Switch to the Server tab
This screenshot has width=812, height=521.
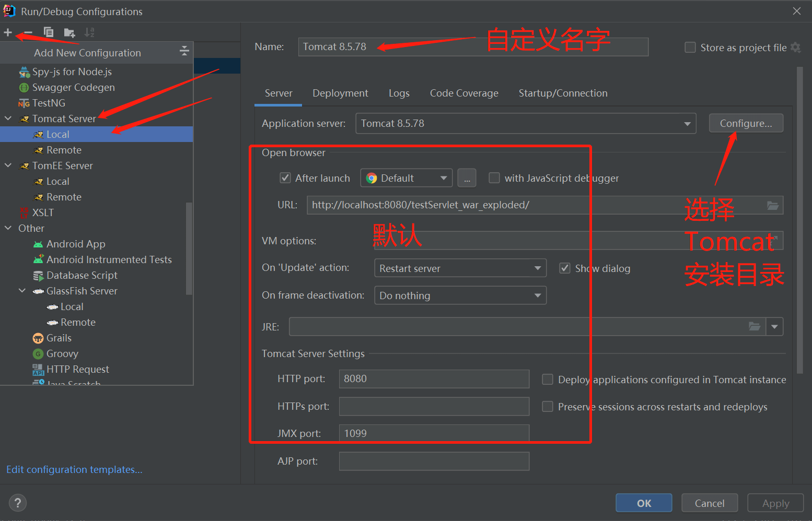[279, 93]
